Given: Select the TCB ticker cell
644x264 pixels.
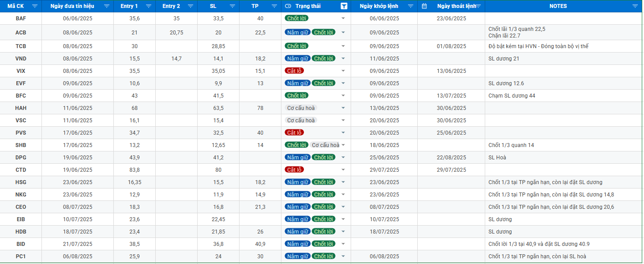Looking at the screenshot, I should [21, 46].
